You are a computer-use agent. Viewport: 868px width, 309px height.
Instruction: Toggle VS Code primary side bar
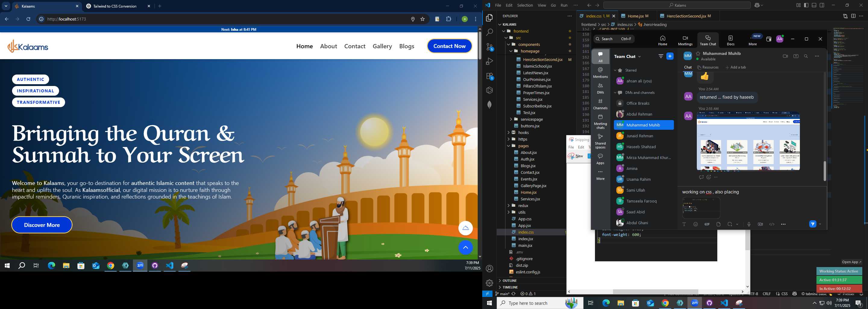tap(806, 5)
